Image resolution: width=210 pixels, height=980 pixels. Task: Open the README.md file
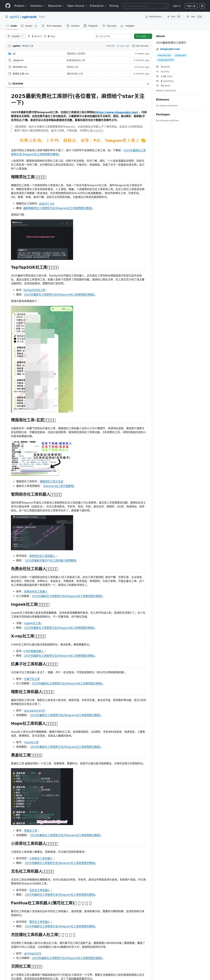[x=19, y=67]
